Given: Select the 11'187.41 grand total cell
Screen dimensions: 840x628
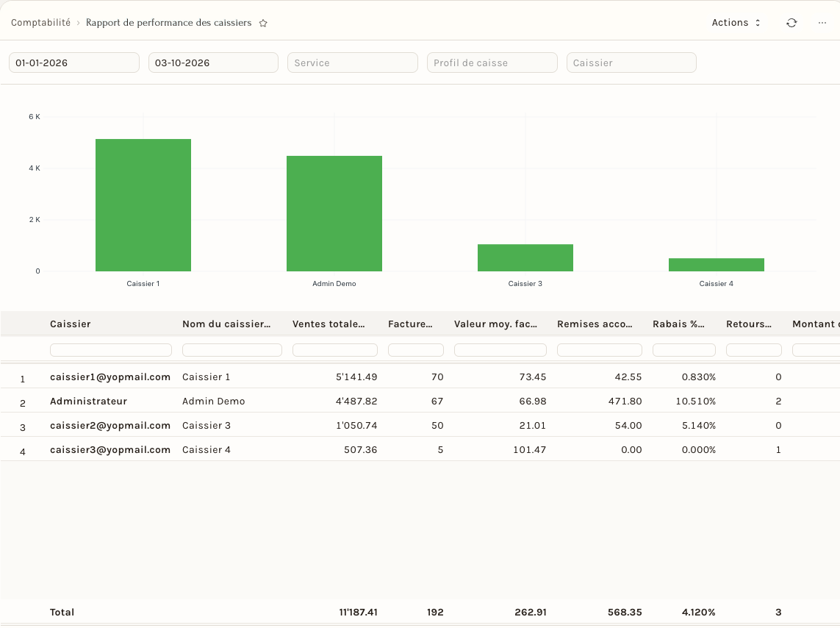Looking at the screenshot, I should 358,612.
